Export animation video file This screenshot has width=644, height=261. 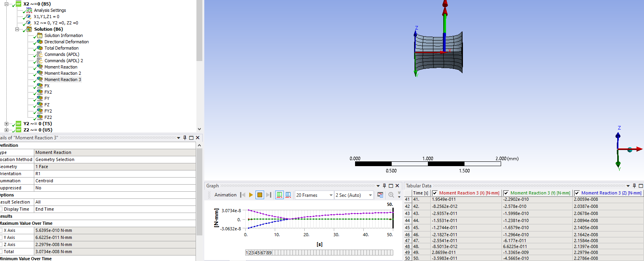(380, 195)
